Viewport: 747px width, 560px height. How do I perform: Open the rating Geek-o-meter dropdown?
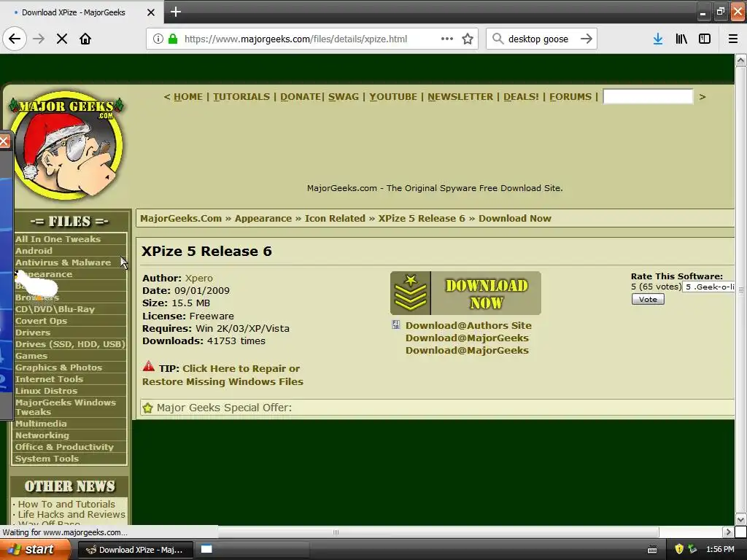tap(708, 287)
